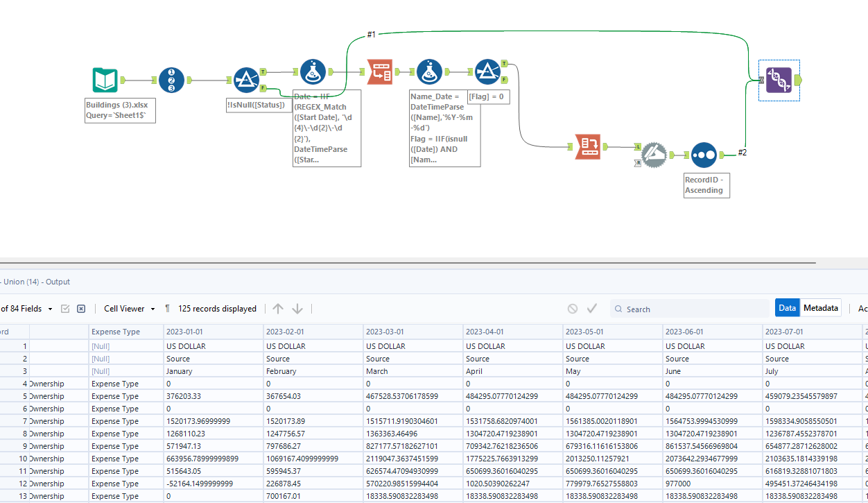Select the Formula tool defining Name_Date
The image size is (868, 503).
pyautogui.click(x=429, y=71)
